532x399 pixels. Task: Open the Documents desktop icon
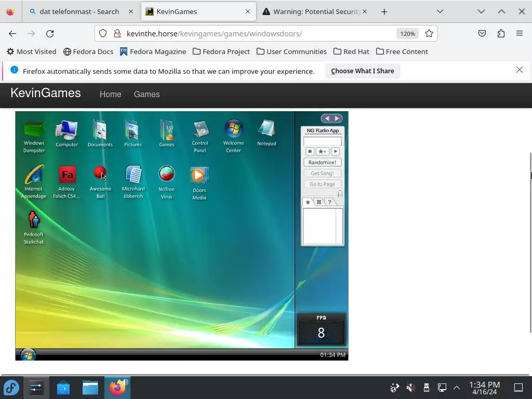(x=100, y=134)
